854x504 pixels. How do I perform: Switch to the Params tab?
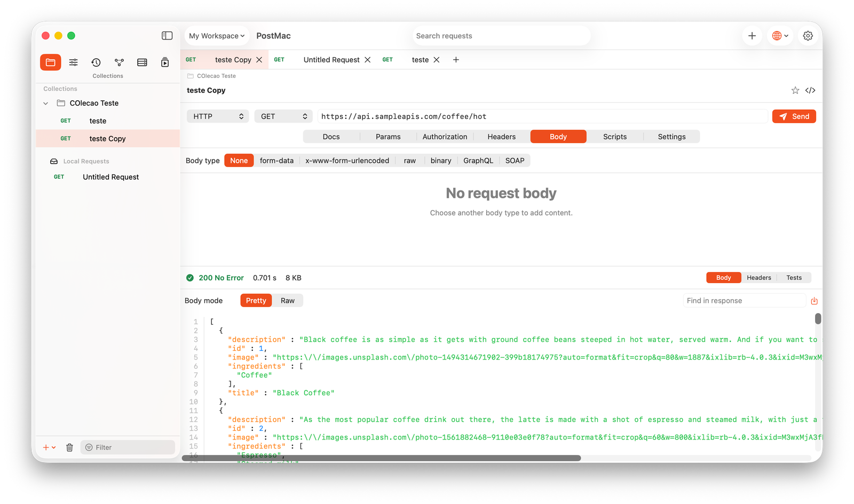point(388,137)
